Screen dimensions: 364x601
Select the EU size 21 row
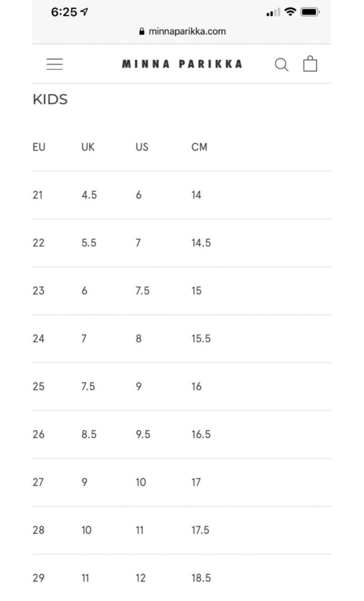tap(182, 195)
